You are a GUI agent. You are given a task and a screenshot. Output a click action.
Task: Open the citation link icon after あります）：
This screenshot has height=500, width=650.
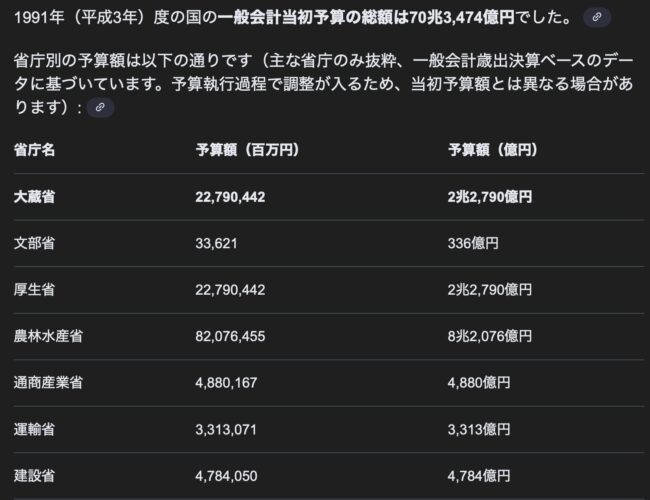pos(99,107)
